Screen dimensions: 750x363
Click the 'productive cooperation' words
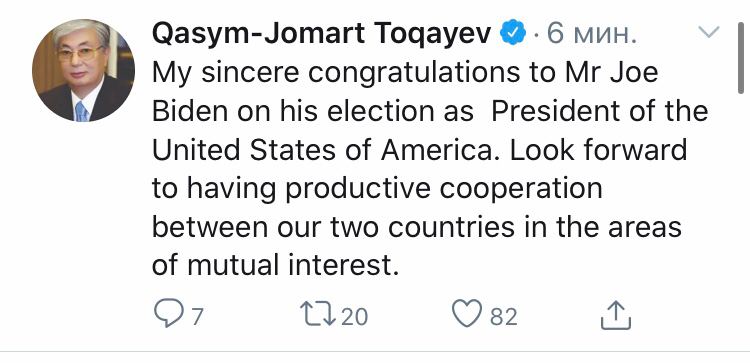(444, 189)
